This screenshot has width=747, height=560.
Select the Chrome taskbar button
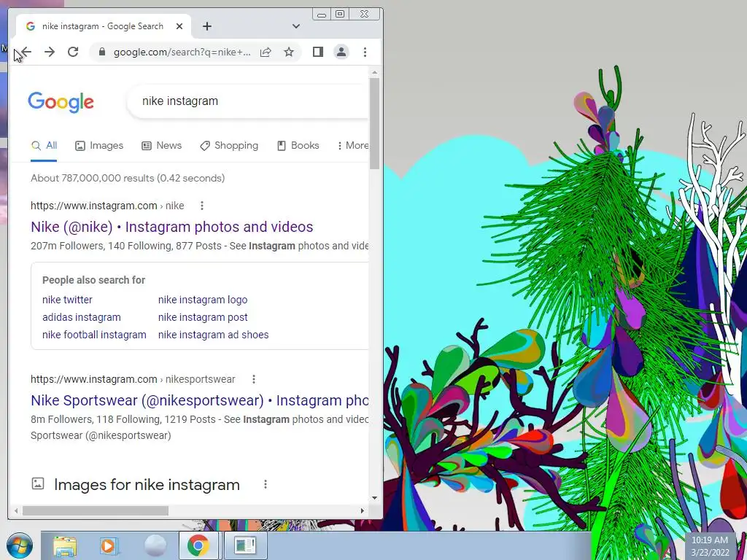198,545
